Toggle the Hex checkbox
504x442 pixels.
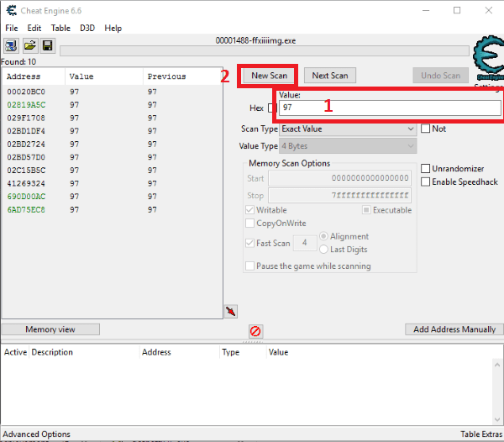click(272, 108)
